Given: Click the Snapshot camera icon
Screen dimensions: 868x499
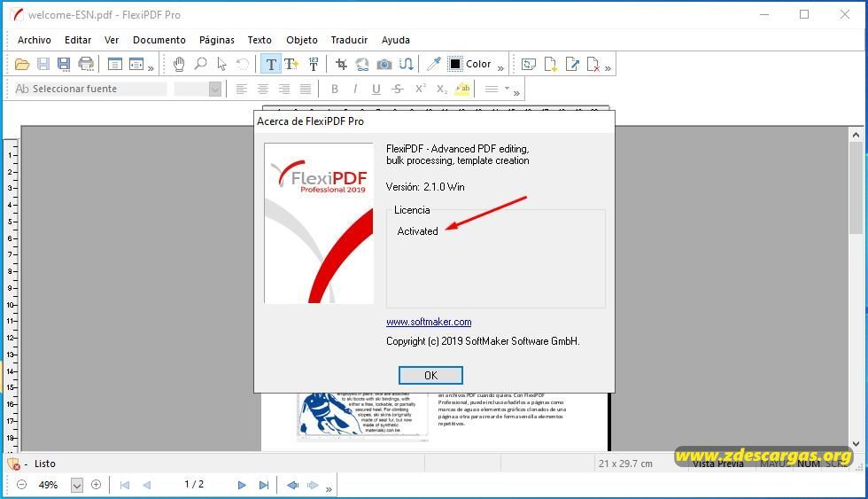Looking at the screenshot, I should 384,64.
